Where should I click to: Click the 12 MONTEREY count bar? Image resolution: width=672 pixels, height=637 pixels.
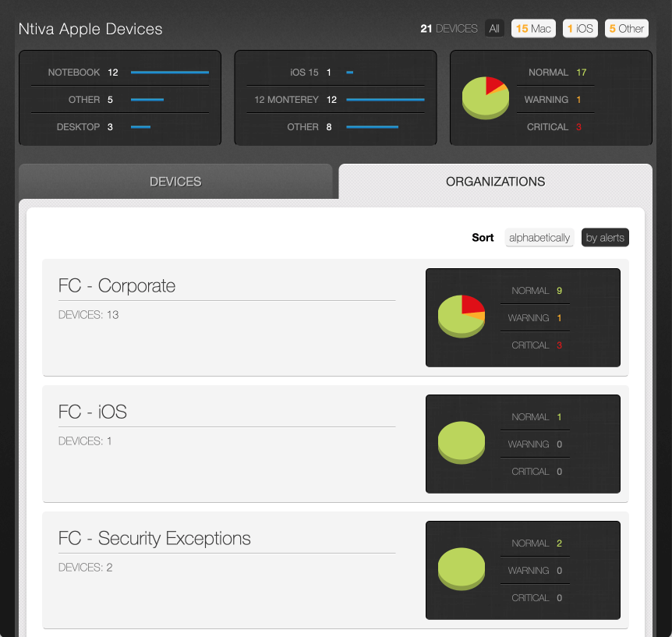[x=385, y=100]
